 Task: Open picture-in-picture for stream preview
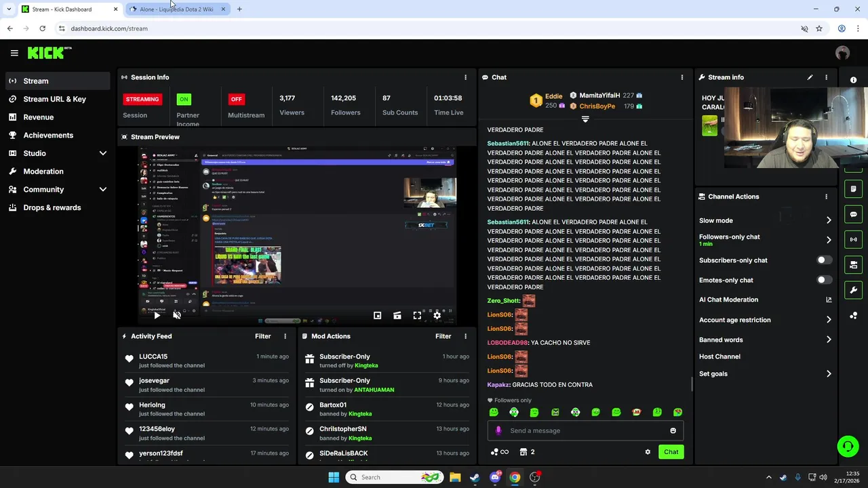point(377,315)
